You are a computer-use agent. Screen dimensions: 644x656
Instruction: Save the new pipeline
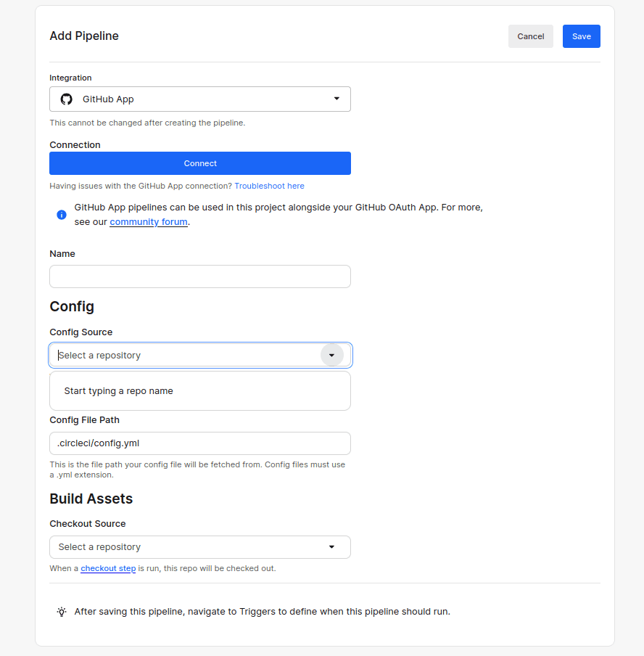581,36
